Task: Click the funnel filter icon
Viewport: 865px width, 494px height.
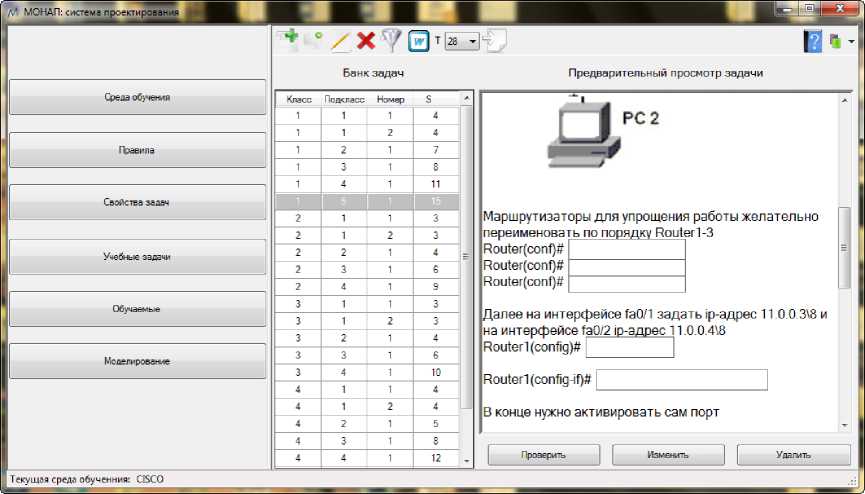Action: 390,41
